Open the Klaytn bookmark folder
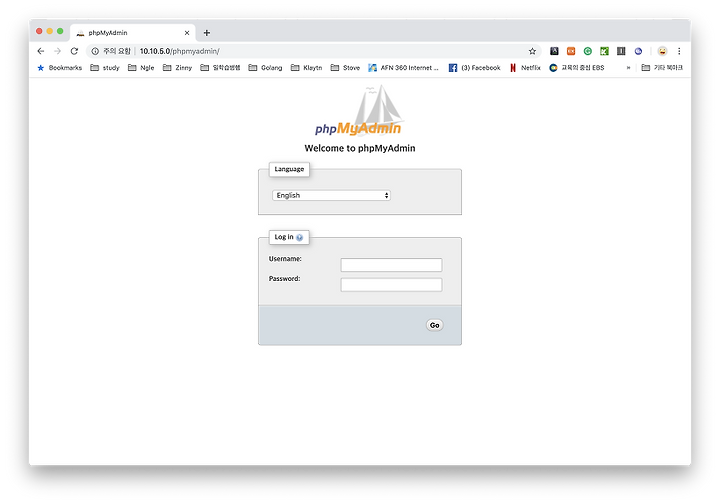This screenshot has height=504, width=720. pos(307,67)
